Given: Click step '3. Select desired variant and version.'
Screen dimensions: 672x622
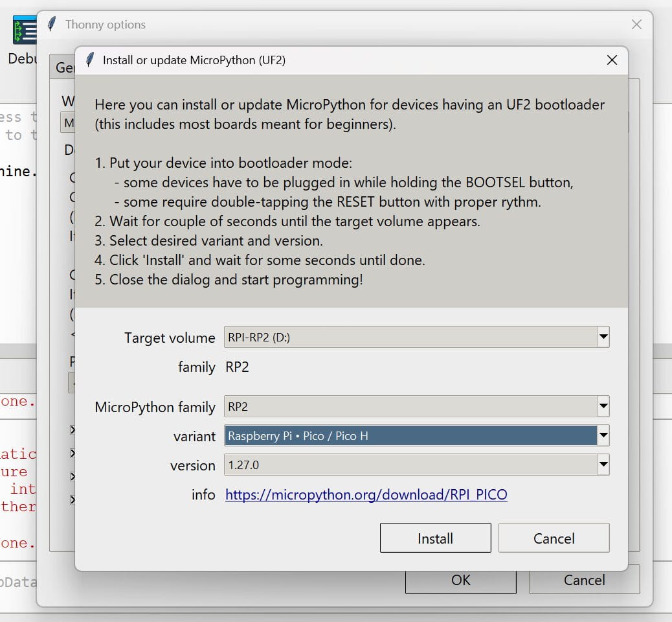Looking at the screenshot, I should click(208, 240).
